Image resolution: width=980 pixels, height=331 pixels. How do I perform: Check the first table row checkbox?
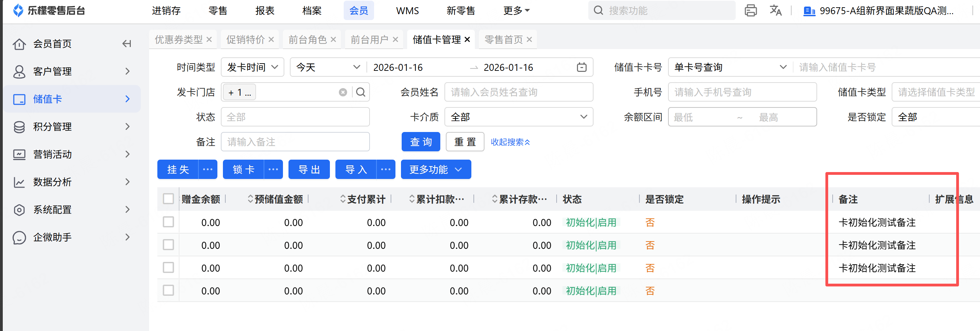pyautogui.click(x=168, y=222)
